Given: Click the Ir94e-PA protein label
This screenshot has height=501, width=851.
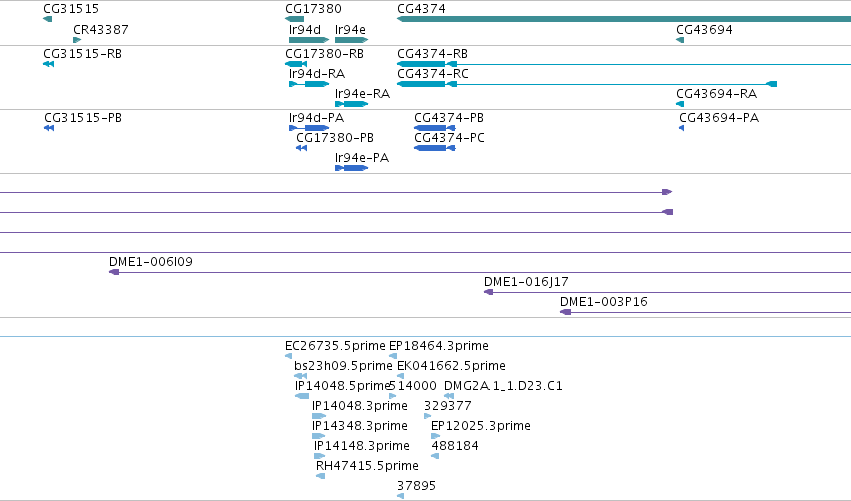Looking at the screenshot, I should click(x=362, y=158).
